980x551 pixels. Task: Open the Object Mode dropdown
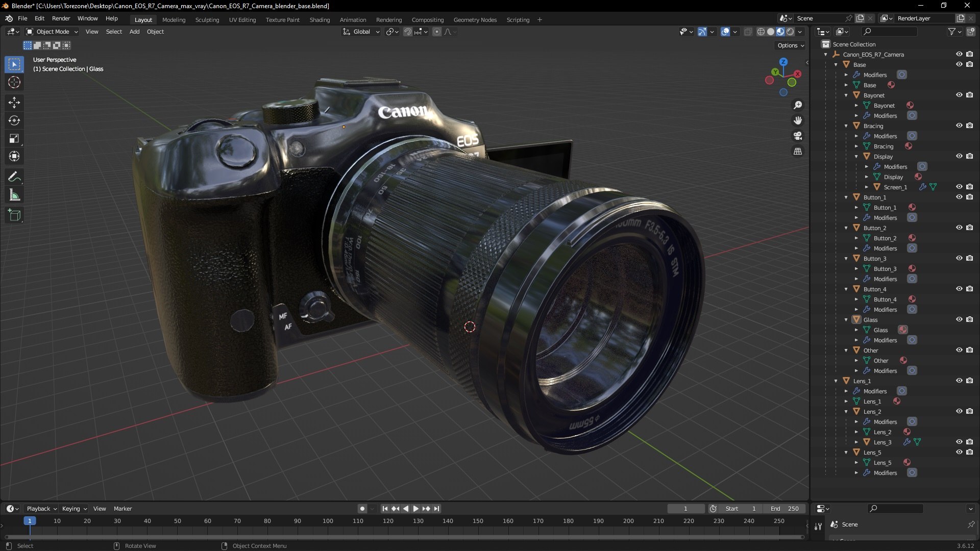click(52, 32)
